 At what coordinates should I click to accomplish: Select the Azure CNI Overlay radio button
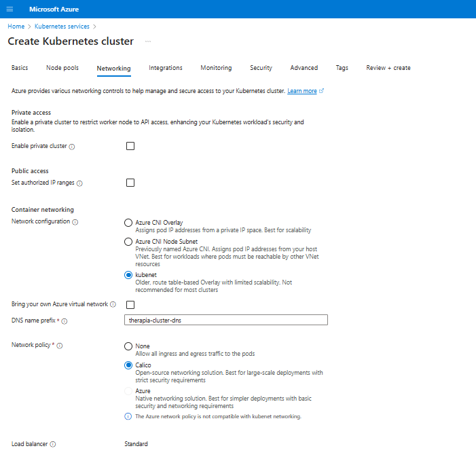pos(128,223)
